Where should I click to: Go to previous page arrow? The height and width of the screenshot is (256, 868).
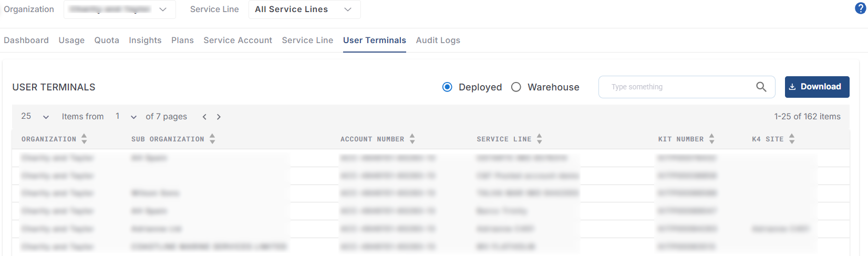204,117
